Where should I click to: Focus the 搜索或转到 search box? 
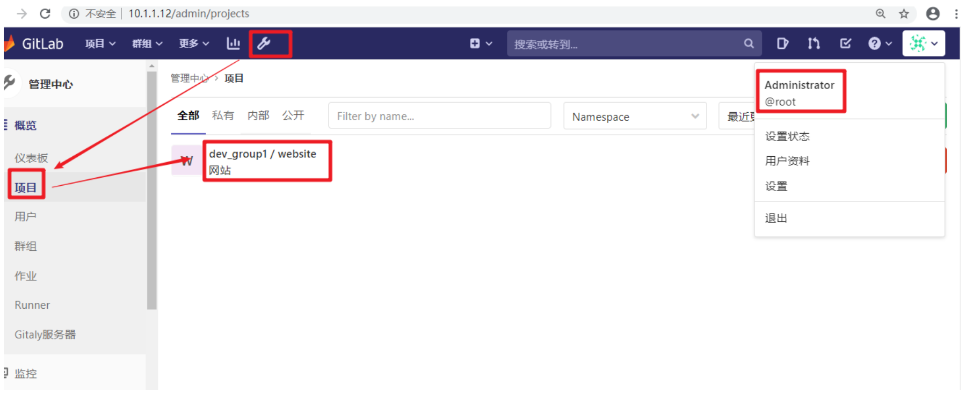pyautogui.click(x=634, y=43)
